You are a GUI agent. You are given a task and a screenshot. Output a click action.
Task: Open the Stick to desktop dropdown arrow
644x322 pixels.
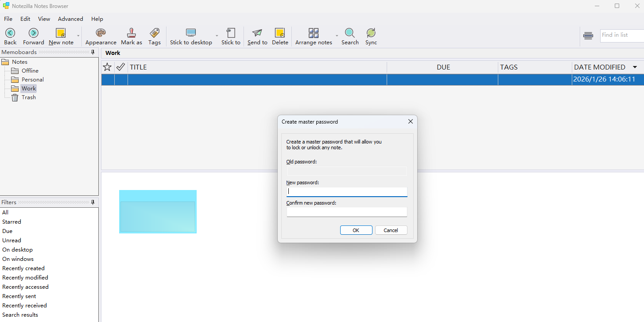(217, 36)
